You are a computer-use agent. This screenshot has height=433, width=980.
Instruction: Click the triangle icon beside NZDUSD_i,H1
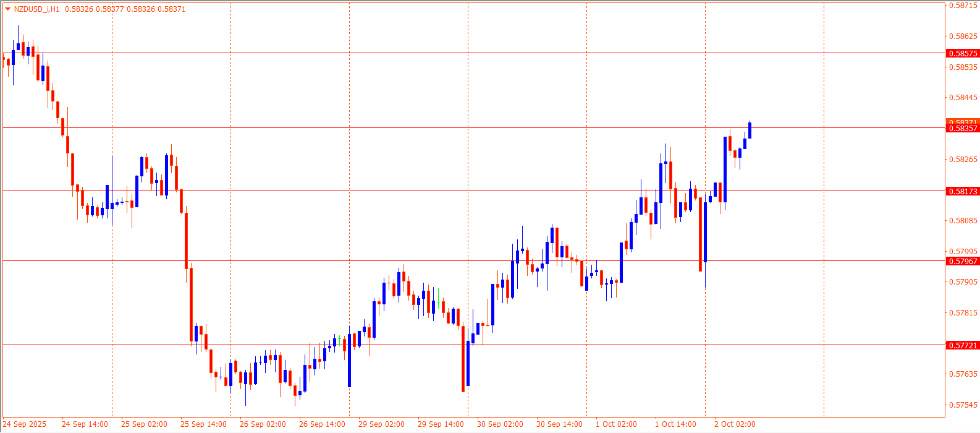(7, 9)
